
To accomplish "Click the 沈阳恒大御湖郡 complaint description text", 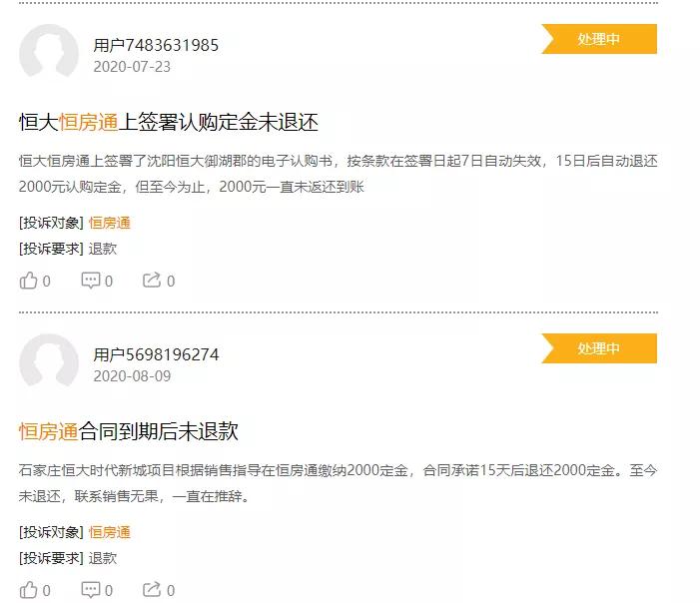I will [x=338, y=174].
